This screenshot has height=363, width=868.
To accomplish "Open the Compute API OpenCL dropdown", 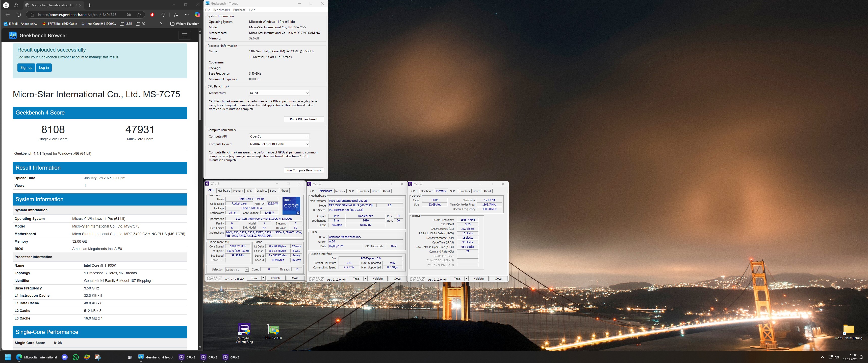I will [279, 136].
